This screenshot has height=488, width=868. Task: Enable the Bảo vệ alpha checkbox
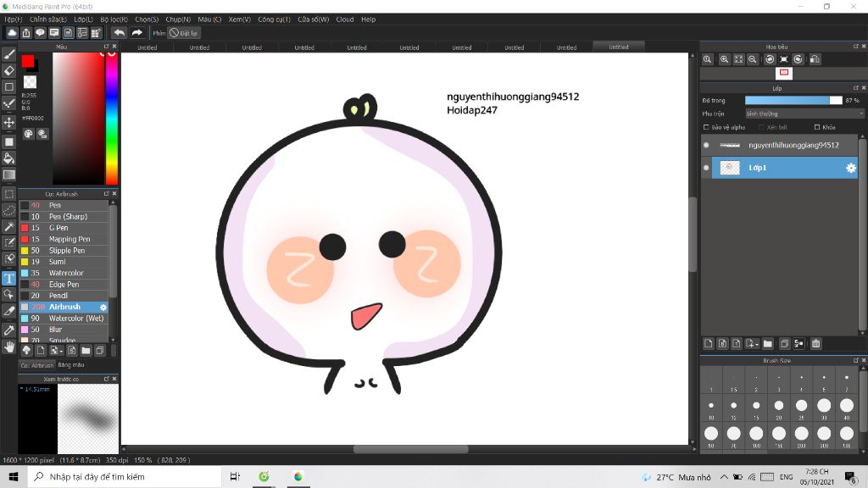click(706, 127)
